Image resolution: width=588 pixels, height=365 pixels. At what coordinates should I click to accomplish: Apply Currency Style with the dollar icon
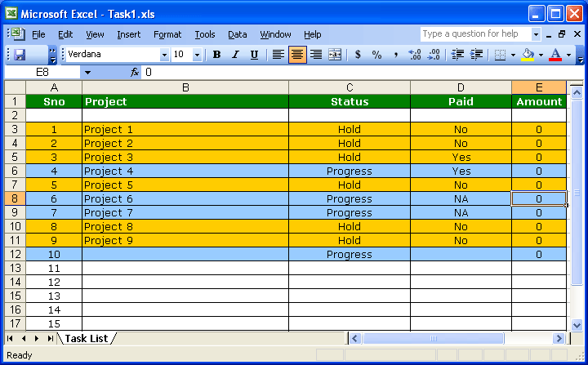coord(358,55)
